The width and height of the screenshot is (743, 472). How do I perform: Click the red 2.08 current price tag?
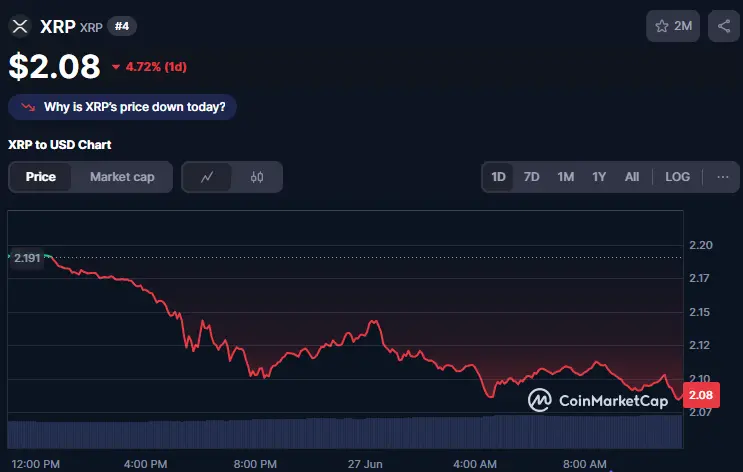pyautogui.click(x=701, y=395)
